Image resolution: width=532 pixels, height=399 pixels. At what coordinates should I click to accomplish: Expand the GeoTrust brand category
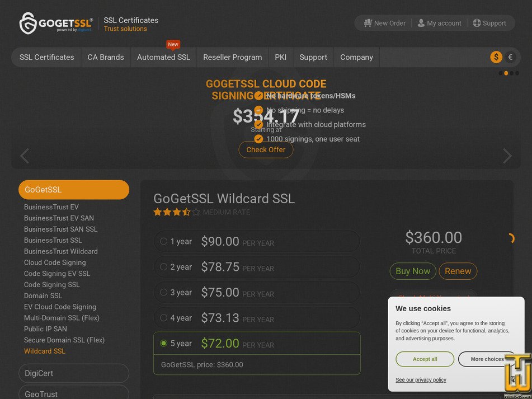74,393
